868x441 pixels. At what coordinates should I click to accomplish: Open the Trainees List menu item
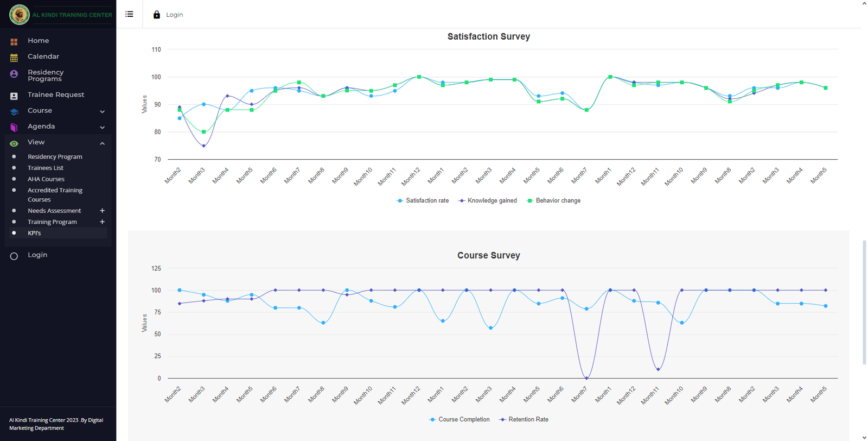click(46, 168)
